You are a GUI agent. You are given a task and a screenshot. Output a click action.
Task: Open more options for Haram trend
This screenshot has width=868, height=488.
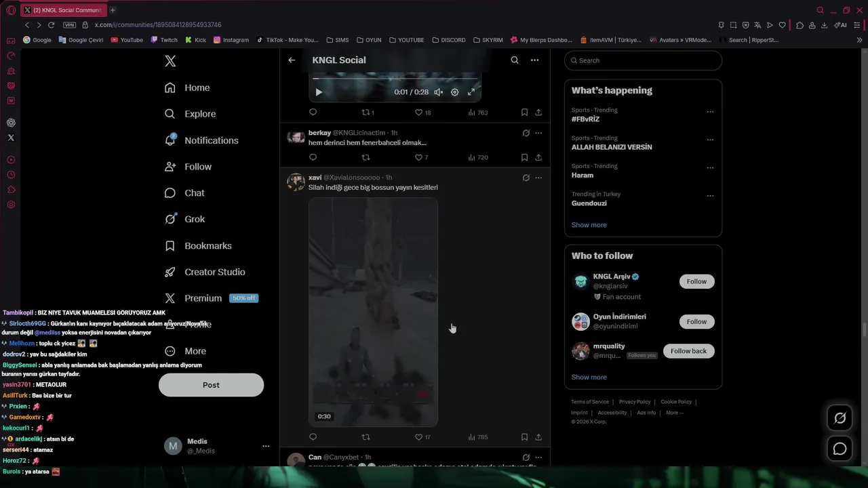tap(710, 167)
